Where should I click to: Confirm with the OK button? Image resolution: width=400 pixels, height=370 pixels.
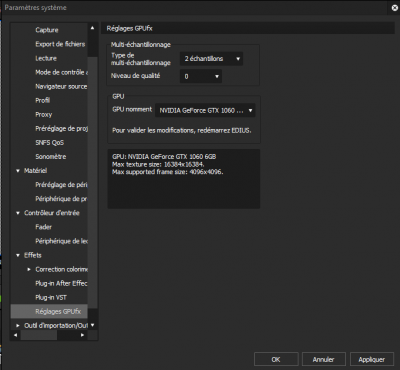coord(276,359)
